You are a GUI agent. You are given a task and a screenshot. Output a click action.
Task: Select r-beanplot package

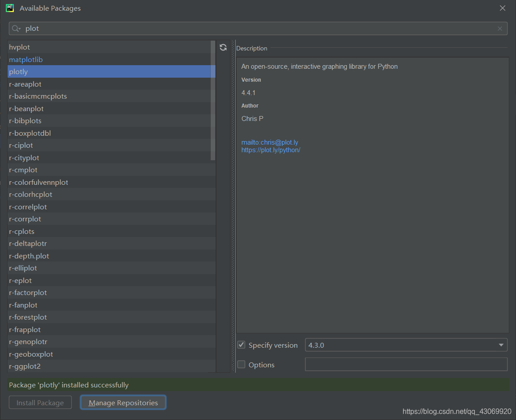click(x=111, y=108)
